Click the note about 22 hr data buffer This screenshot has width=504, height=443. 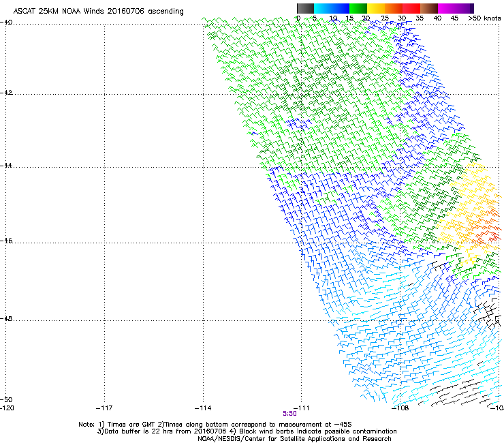247,431
